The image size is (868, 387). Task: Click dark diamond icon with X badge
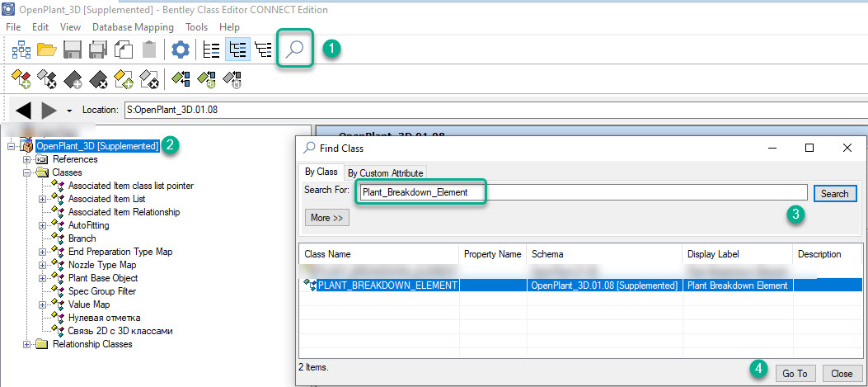[x=99, y=79]
